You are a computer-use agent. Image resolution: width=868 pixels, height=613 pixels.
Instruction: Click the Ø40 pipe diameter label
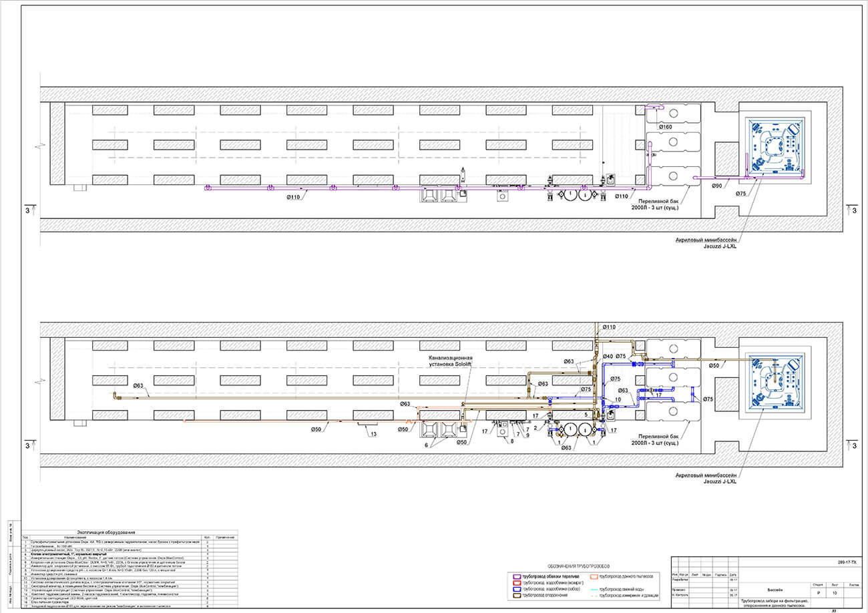608,357
